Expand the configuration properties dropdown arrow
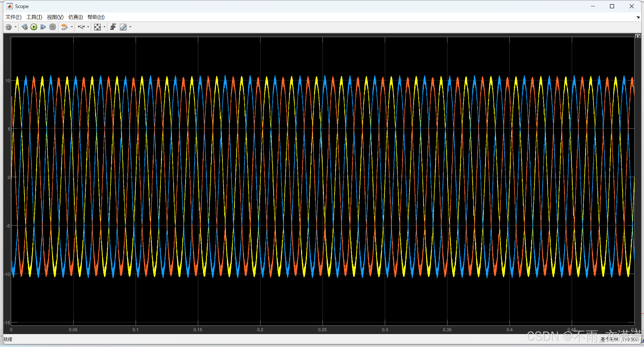This screenshot has width=644, height=347. tap(16, 27)
